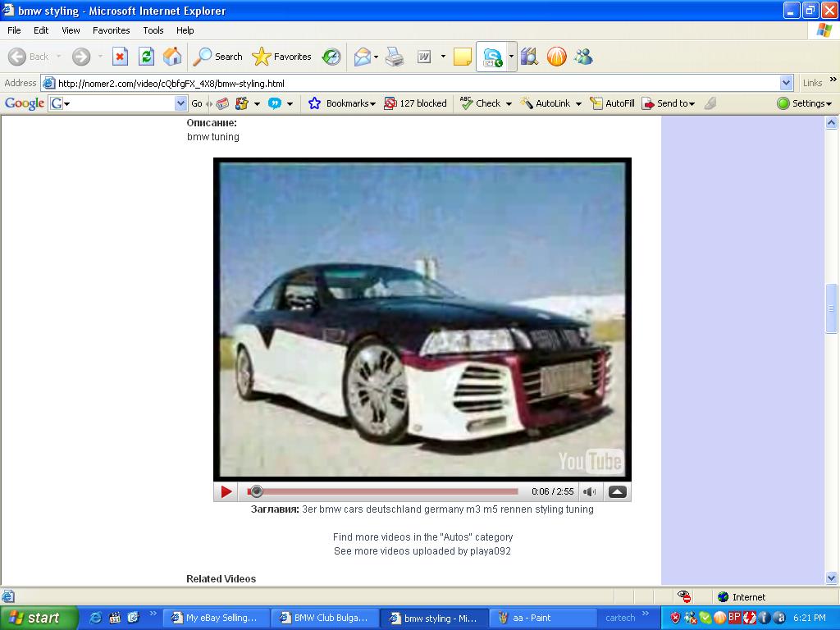This screenshot has height=630, width=840.
Task: Open the Favorites menu
Action: [111, 30]
